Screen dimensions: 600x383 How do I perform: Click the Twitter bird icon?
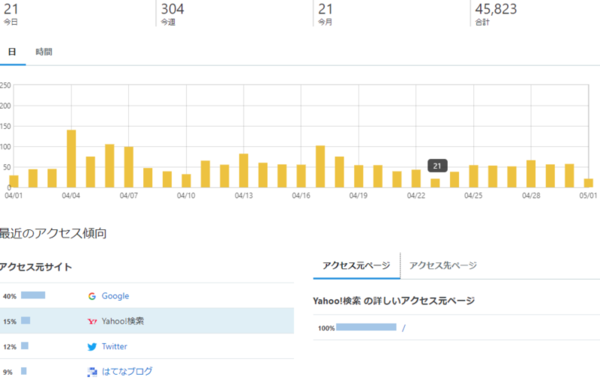coord(92,347)
